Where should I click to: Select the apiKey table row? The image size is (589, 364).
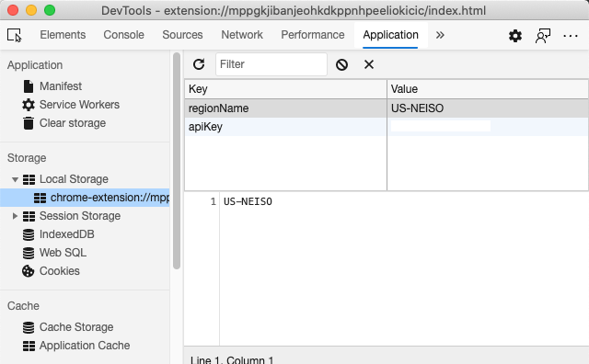point(387,127)
